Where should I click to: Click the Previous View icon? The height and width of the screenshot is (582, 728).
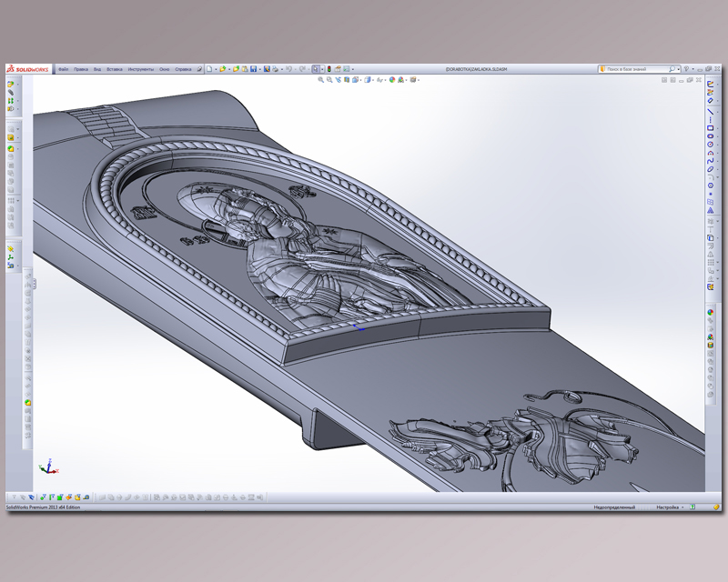[338, 80]
